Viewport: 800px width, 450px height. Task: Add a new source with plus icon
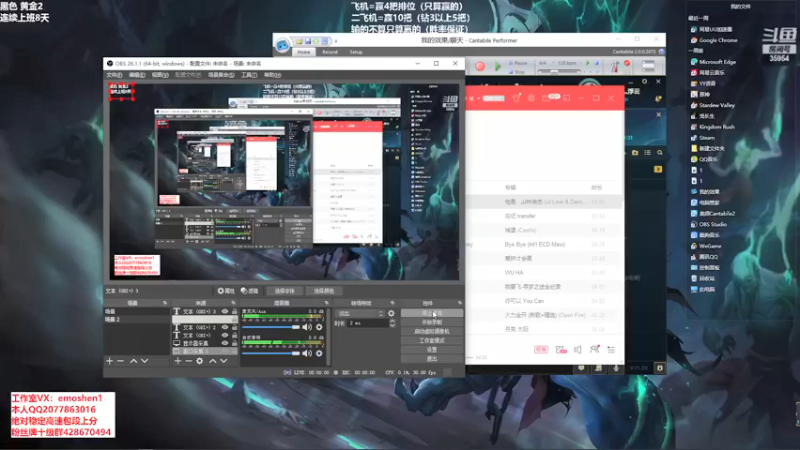coord(177,361)
